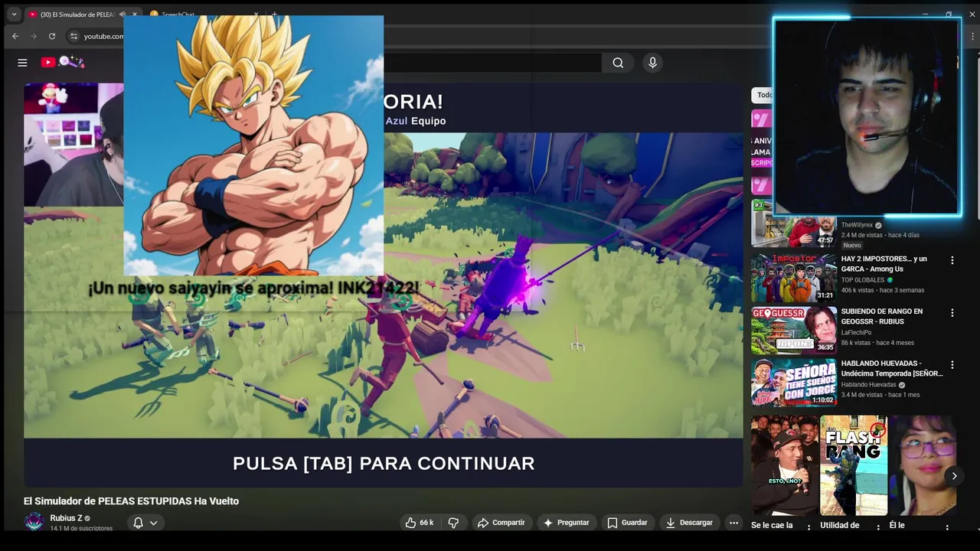Click HAY 2 IMPOSTORES video title
The image size is (980, 551).
[x=884, y=264]
